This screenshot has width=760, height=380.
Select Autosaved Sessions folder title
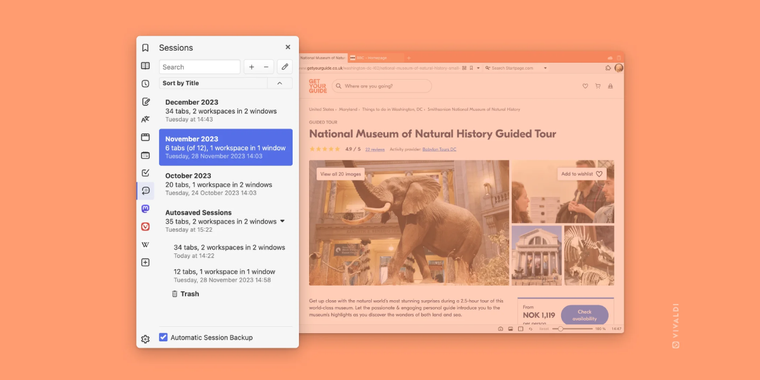[x=198, y=212]
